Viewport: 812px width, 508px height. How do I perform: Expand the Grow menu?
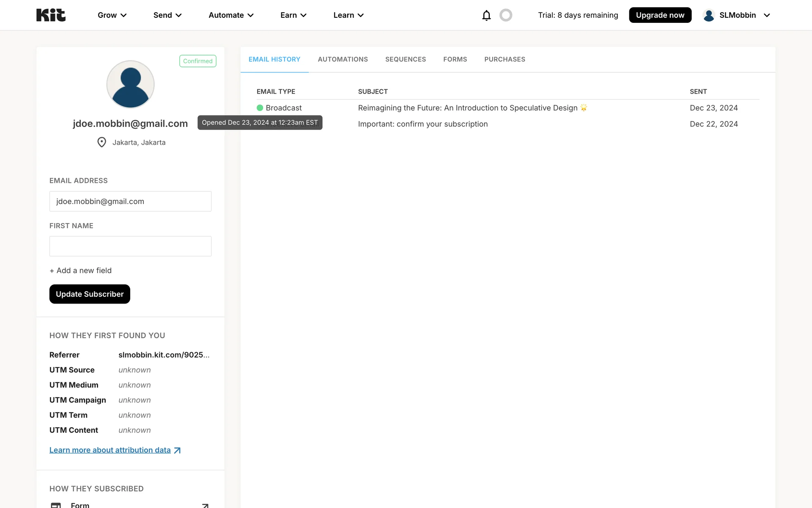pyautogui.click(x=112, y=15)
